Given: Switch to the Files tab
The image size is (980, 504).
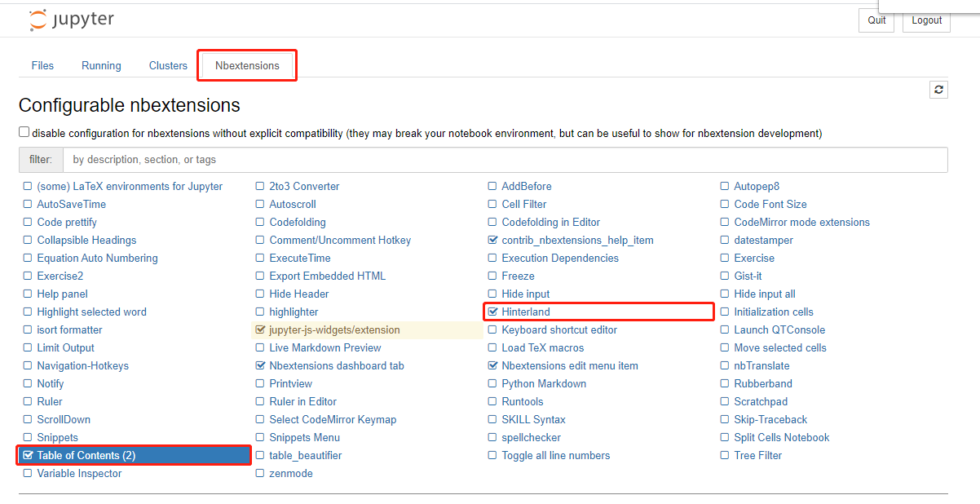Looking at the screenshot, I should coord(42,66).
